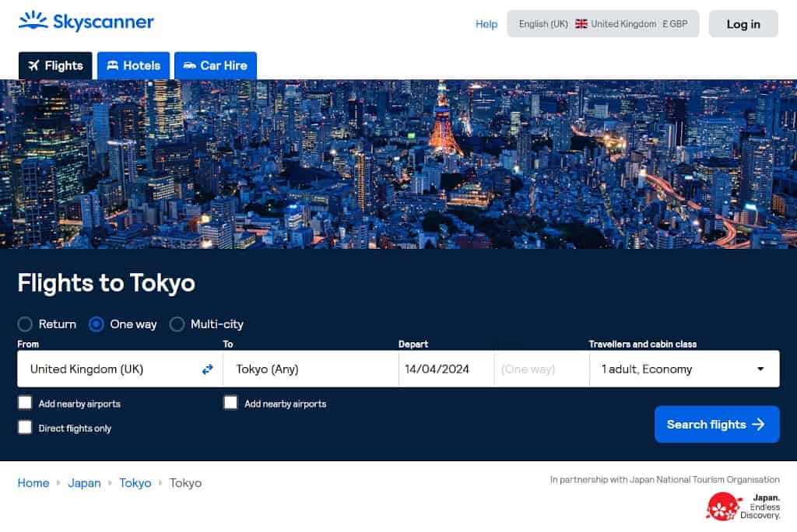This screenshot has height=532, width=797.
Task: Select the One way radio button
Action: (96, 324)
